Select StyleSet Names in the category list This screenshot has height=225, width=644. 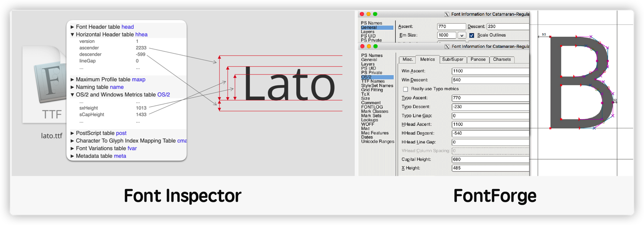click(377, 86)
